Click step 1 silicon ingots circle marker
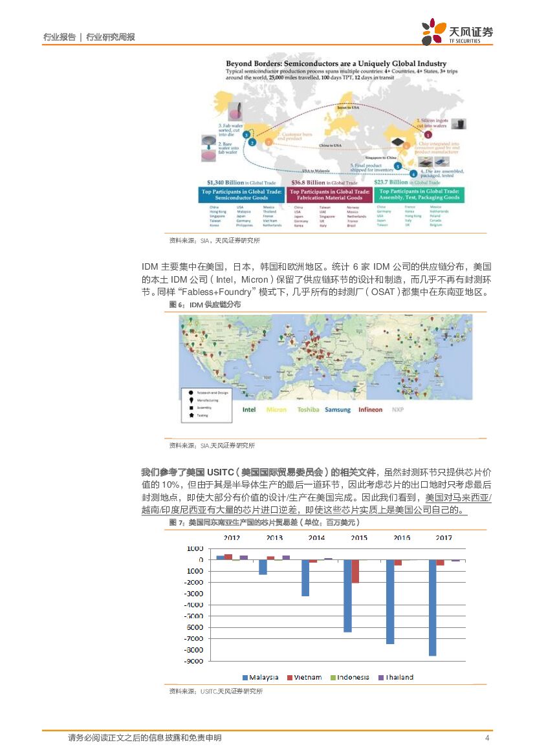The height and width of the screenshot is (756, 535). [428, 134]
